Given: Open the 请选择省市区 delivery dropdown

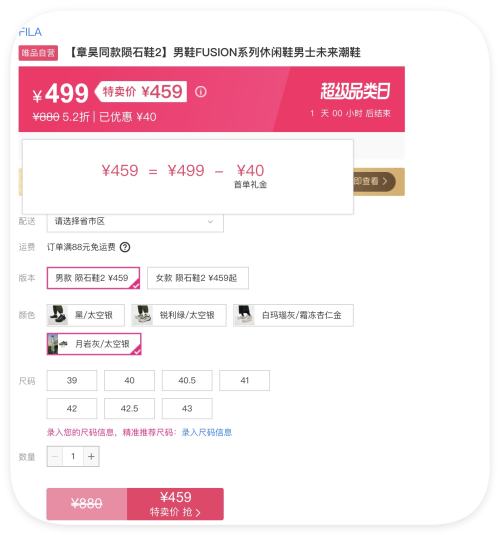Looking at the screenshot, I should point(135,222).
